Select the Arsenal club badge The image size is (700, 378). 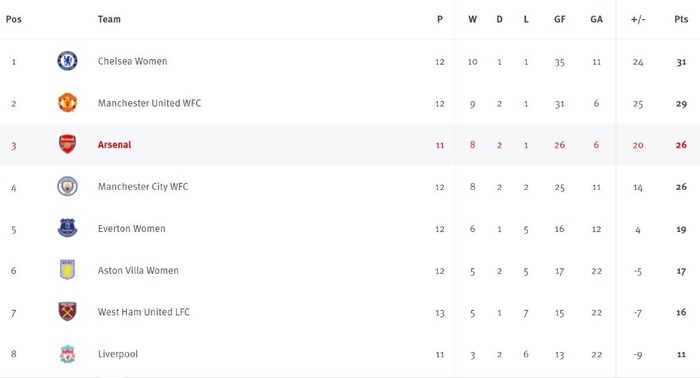coord(67,144)
